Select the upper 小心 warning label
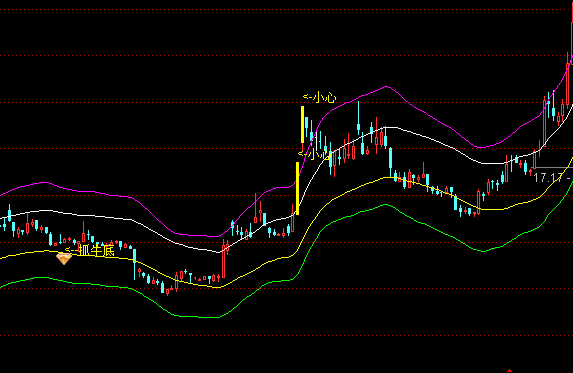The image size is (573, 373). tap(319, 98)
